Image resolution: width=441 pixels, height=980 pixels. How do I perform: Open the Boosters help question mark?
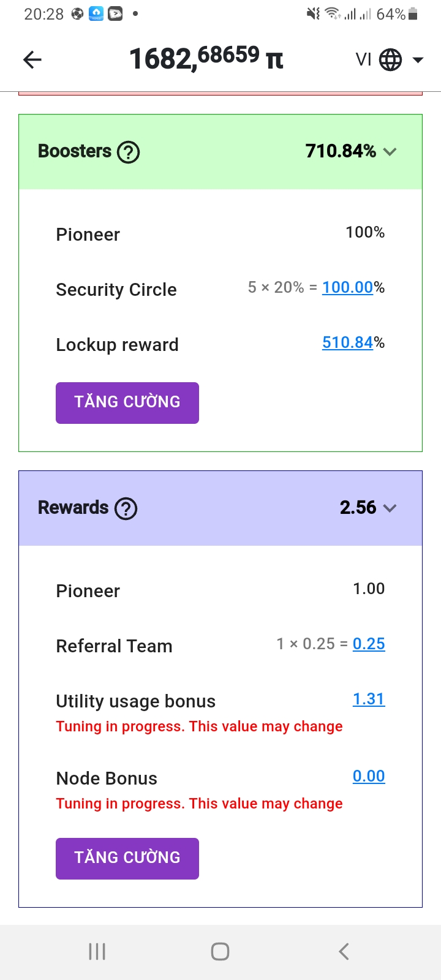[x=129, y=152]
